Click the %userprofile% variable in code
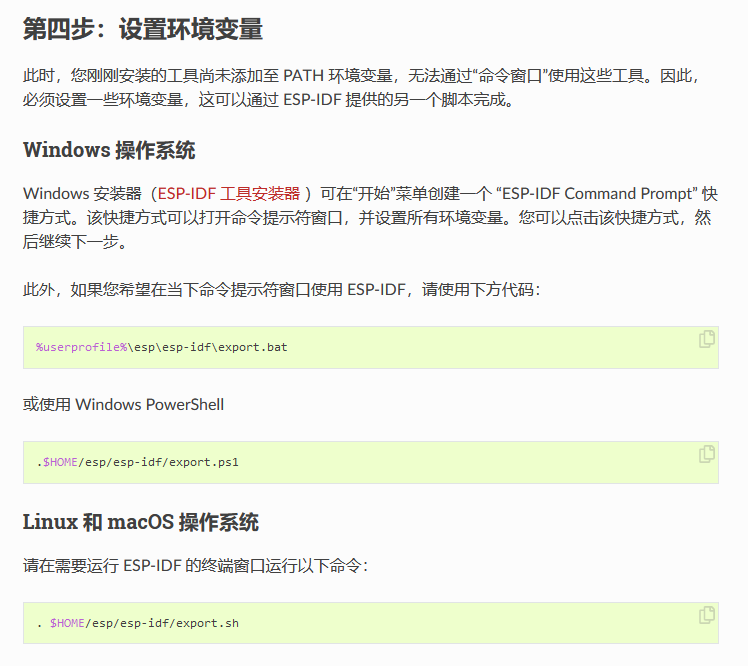This screenshot has height=666, width=748. click(82, 347)
